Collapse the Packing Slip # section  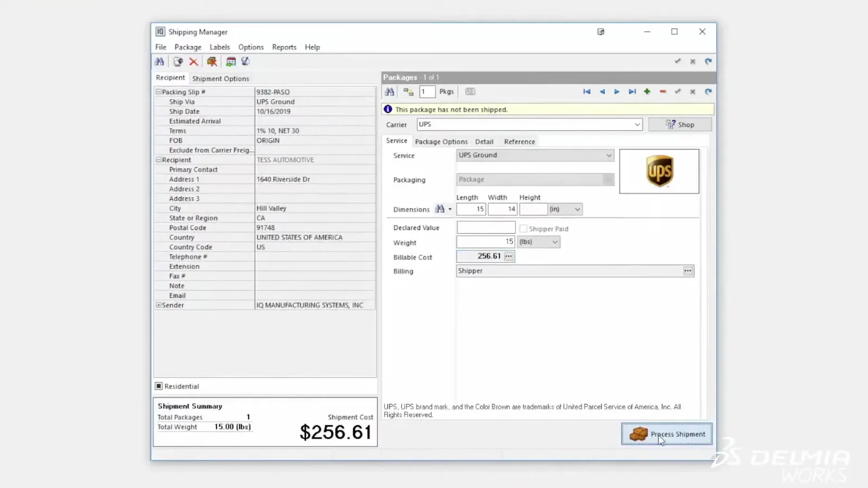pos(158,92)
